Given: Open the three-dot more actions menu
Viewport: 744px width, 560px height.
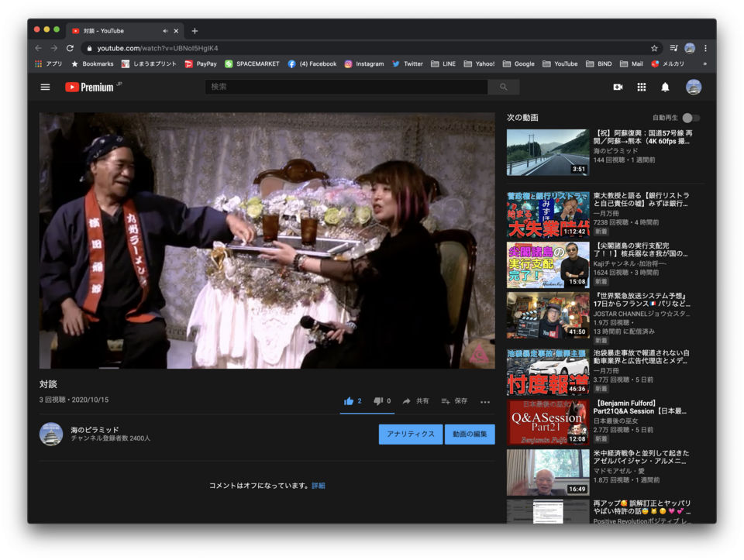Looking at the screenshot, I should [485, 401].
